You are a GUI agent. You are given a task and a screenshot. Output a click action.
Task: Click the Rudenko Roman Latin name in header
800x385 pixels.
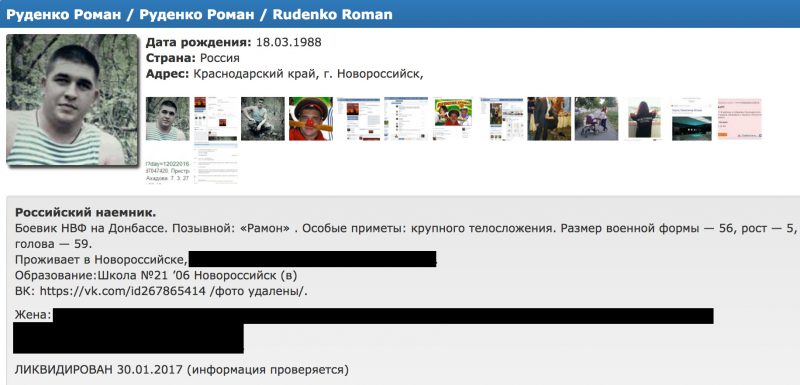(333, 14)
